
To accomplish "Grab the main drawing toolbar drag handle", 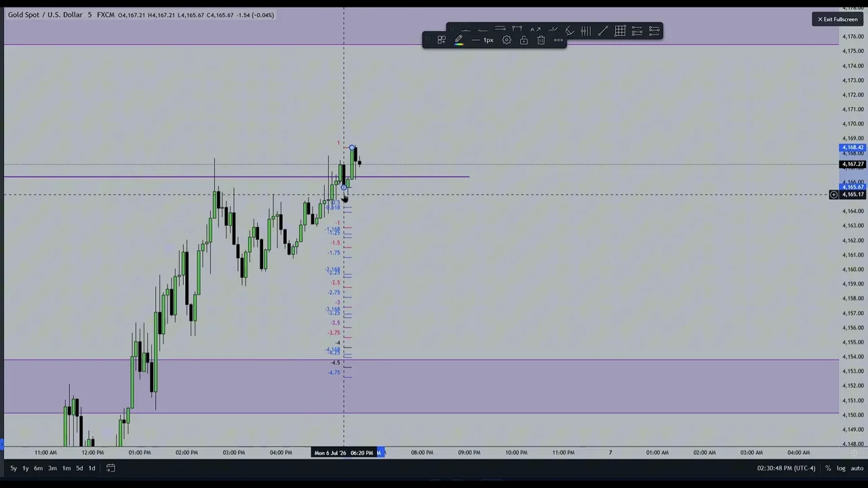I will (452, 30).
